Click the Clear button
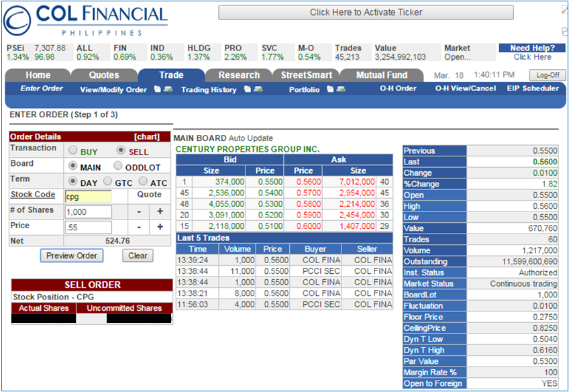569x392 pixels. pyautogui.click(x=138, y=256)
